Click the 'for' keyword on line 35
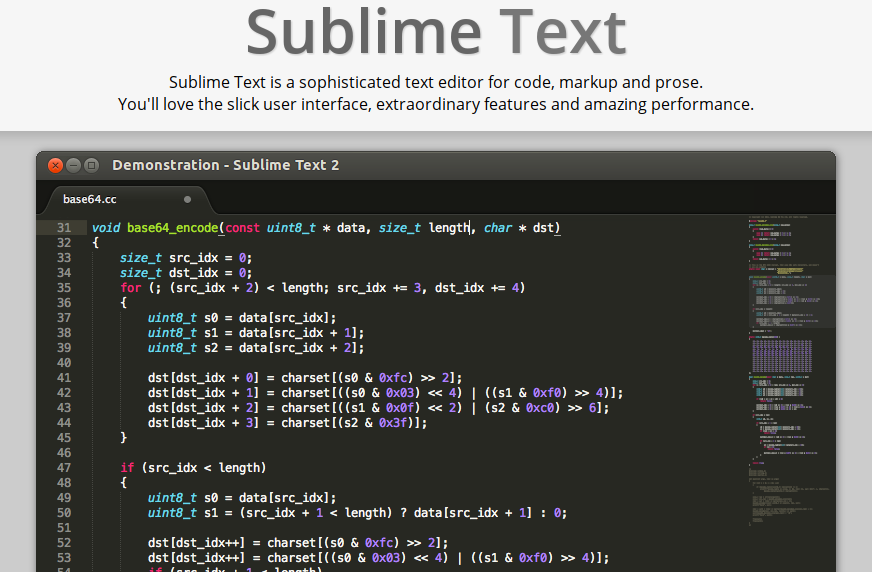Viewport: 872px width, 572px height. point(131,288)
